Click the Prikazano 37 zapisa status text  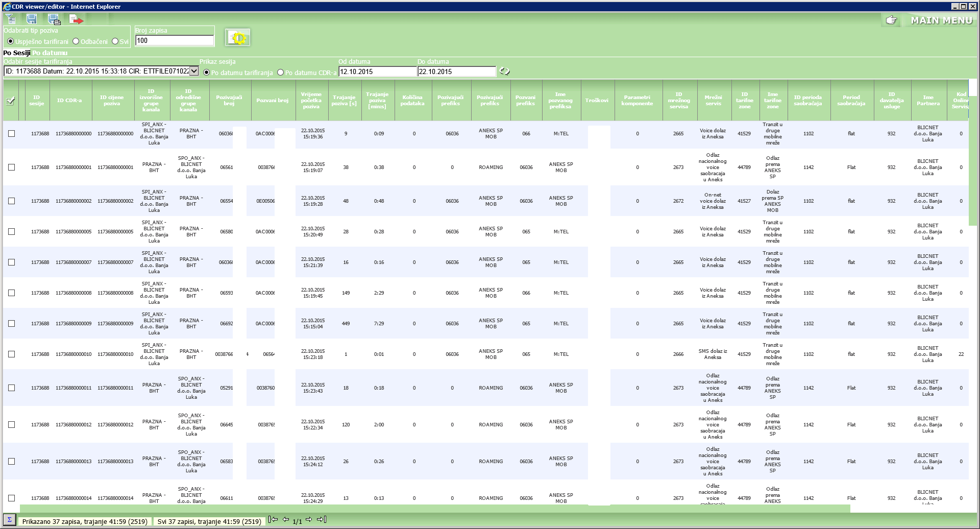coord(85,521)
